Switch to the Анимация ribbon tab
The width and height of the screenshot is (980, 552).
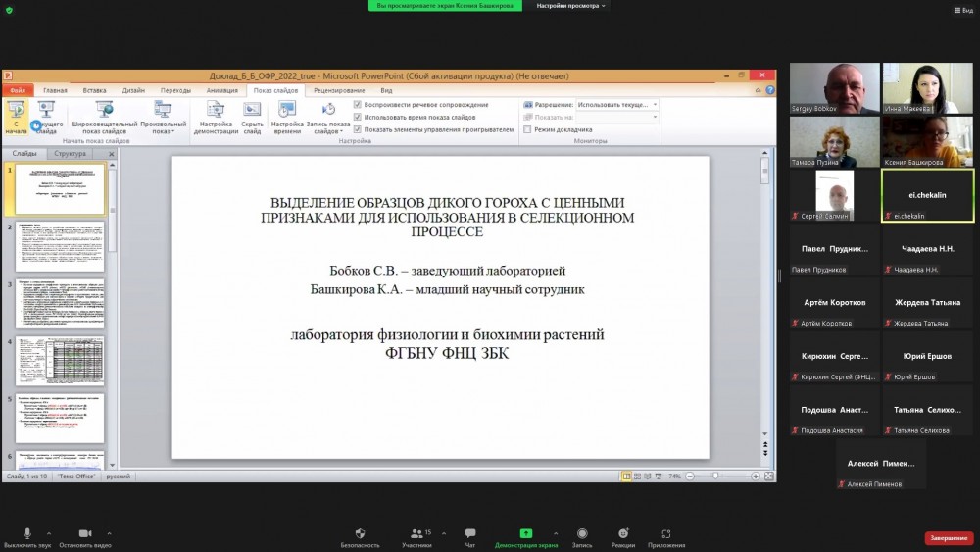221,90
